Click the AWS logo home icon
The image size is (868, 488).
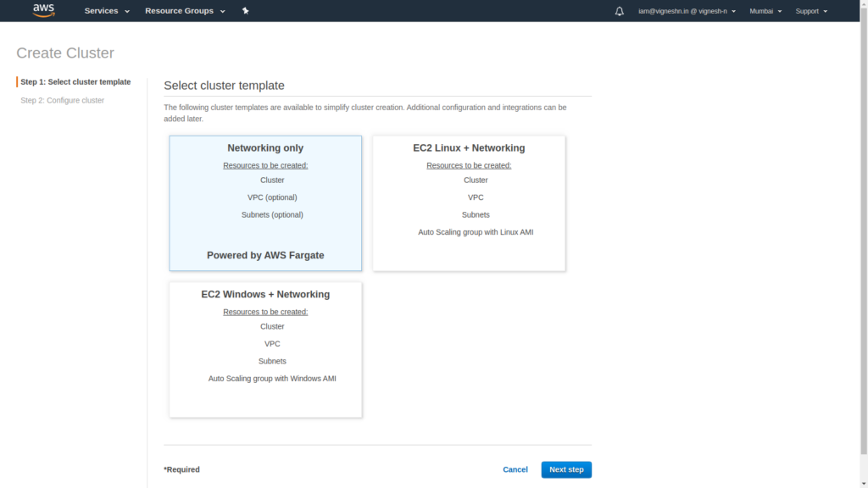point(44,10)
